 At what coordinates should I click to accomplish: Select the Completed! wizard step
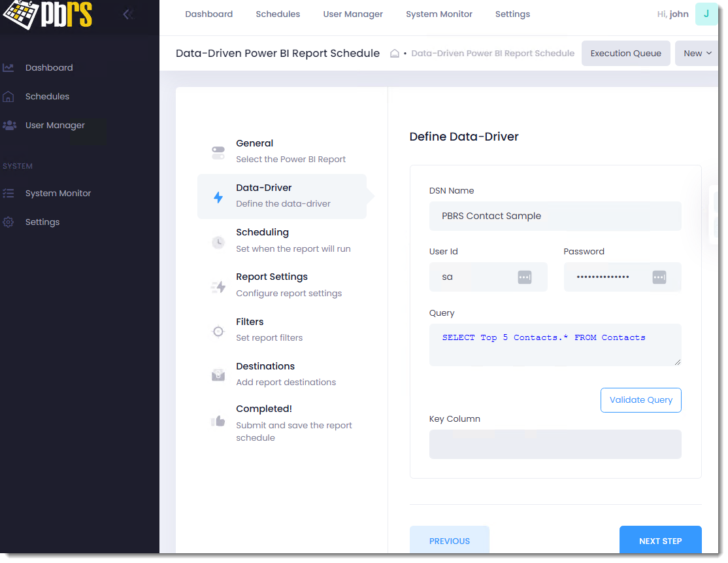coord(282,423)
